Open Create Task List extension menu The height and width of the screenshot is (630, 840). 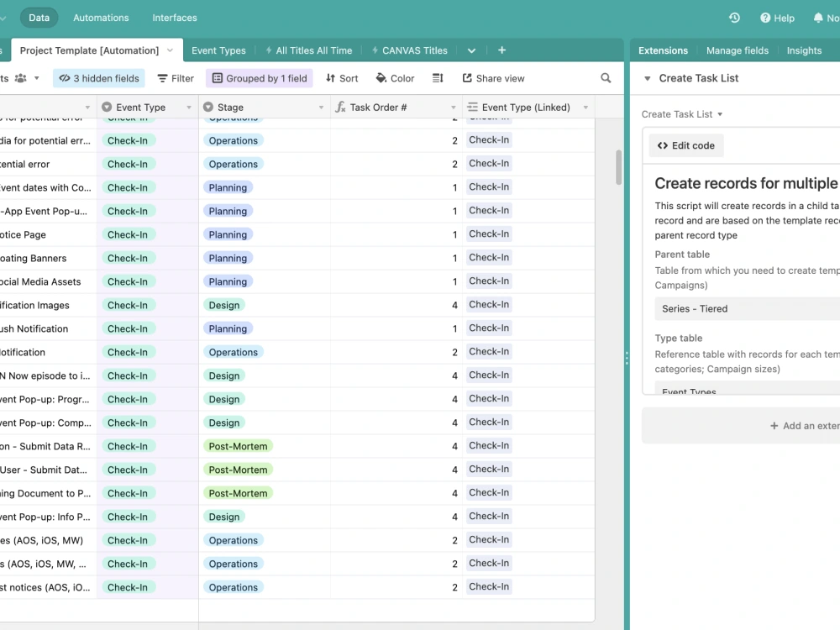(682, 114)
